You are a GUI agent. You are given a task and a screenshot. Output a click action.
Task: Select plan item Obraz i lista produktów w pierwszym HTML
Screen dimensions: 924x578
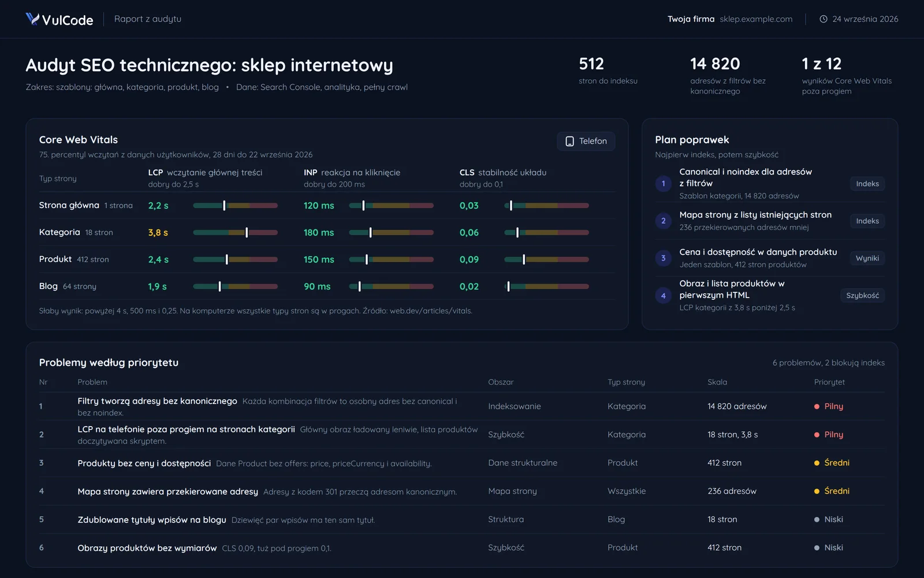(770, 295)
